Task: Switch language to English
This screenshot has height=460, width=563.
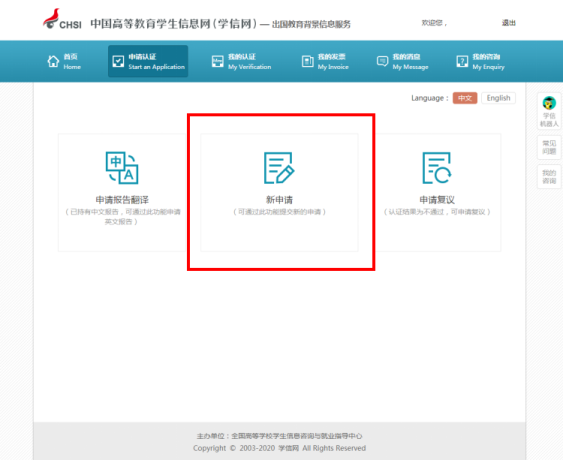Action: (498, 98)
